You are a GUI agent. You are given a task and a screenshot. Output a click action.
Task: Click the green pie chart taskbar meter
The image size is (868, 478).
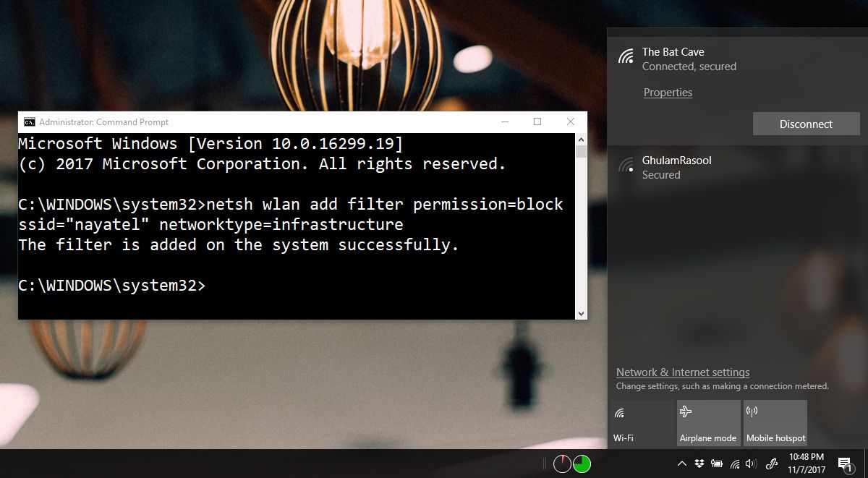(x=582, y=464)
